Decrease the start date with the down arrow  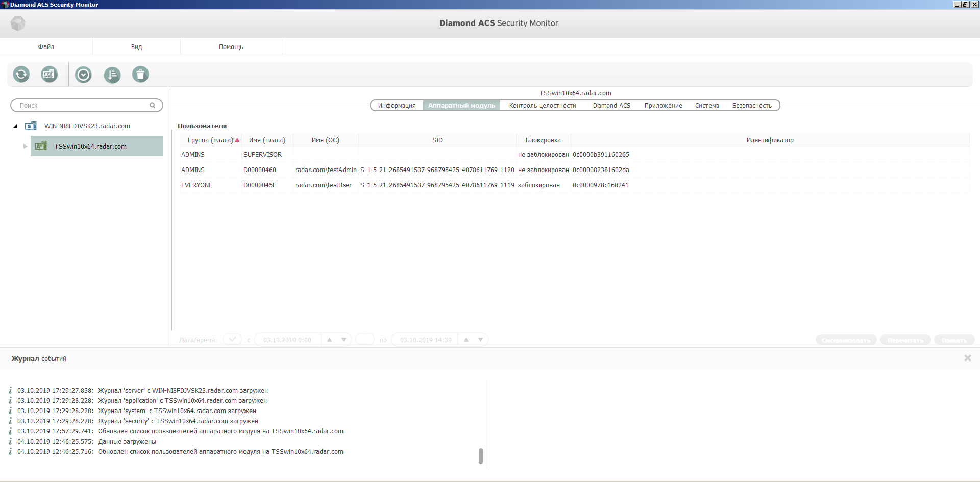[x=344, y=340]
